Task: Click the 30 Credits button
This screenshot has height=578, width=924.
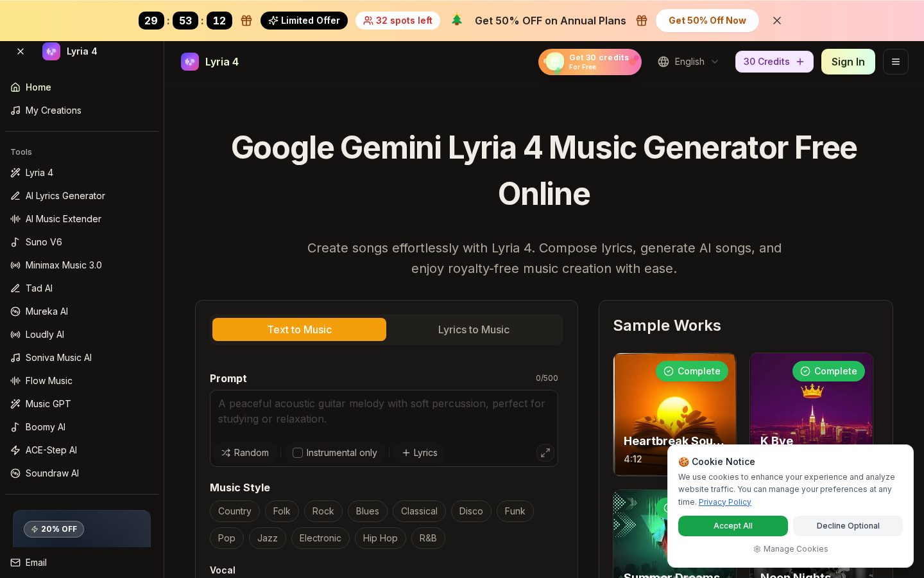Action: [774, 62]
